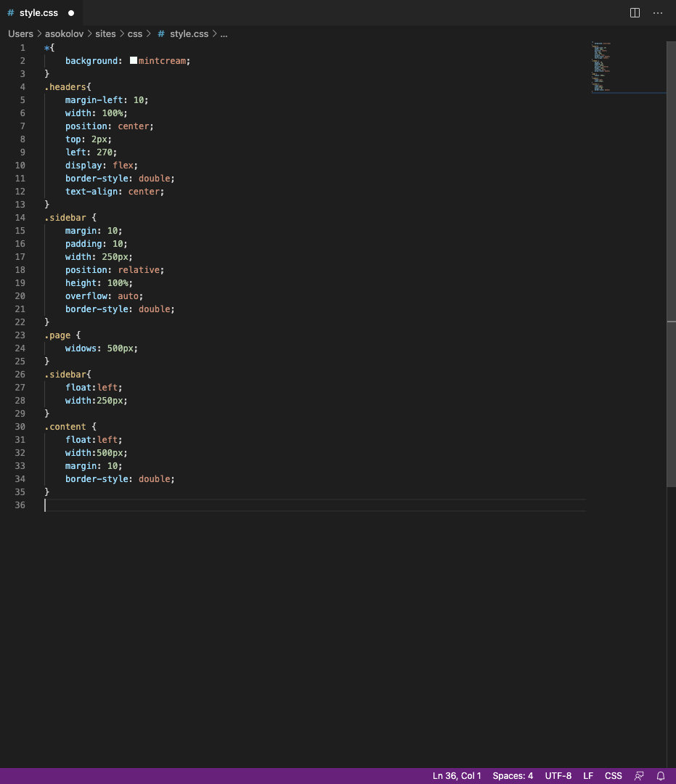Click the unsaved dot on style.css tab
Screen dimensions: 676x784
[x=71, y=13]
